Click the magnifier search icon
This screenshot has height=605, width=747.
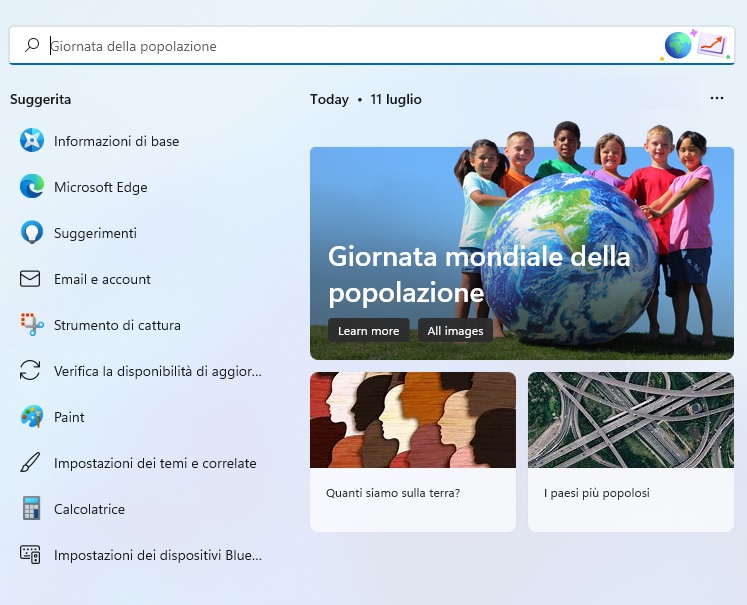[32, 45]
